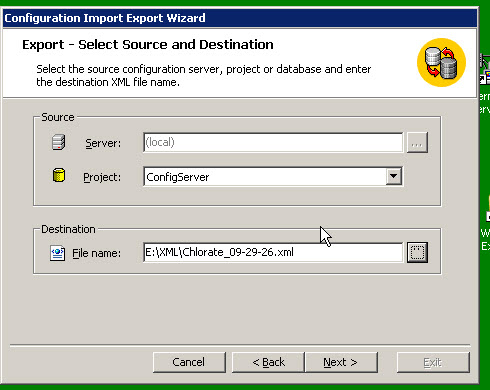This screenshot has height=390, width=490.
Task: Focus the File name input field
Action: [x=273, y=252]
